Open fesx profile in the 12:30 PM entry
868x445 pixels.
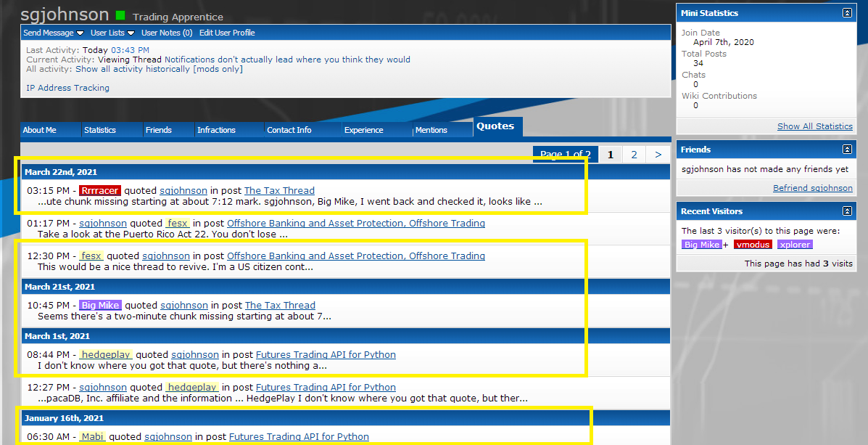click(x=91, y=256)
